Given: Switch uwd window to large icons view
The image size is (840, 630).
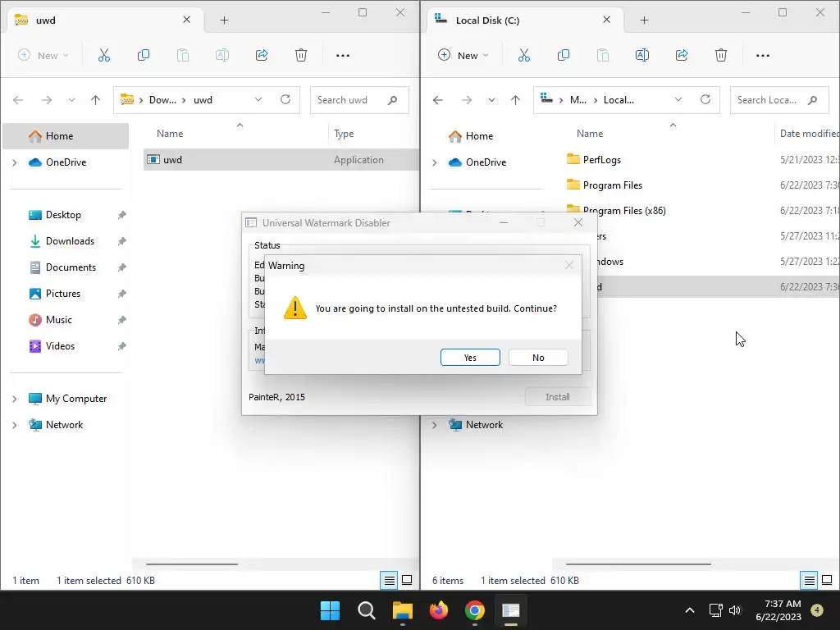Looking at the screenshot, I should point(407,580).
